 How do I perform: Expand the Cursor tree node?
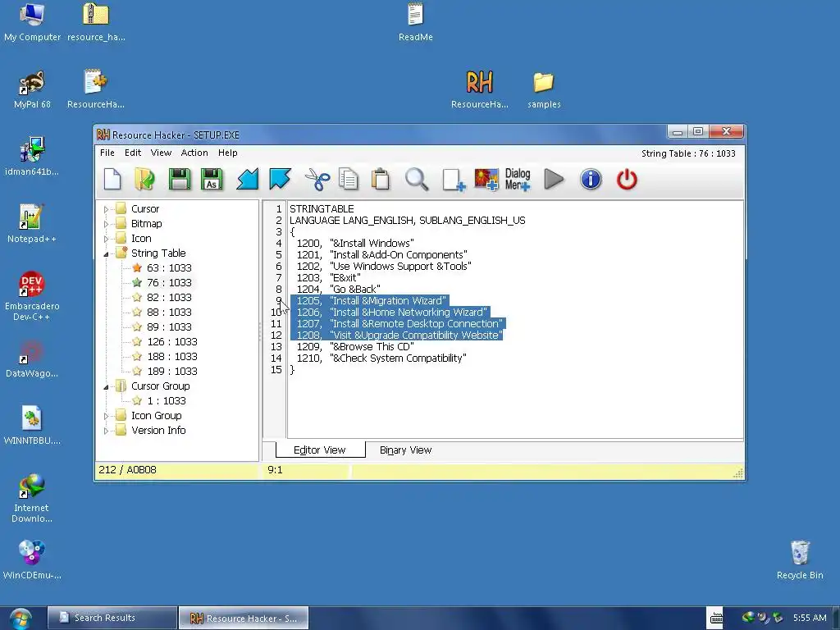pyautogui.click(x=106, y=209)
